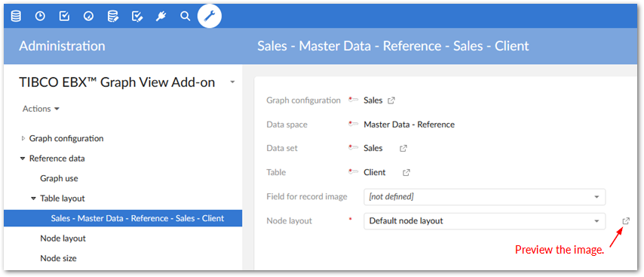Click the Client table value
This screenshot has width=644, height=277.
375,173
